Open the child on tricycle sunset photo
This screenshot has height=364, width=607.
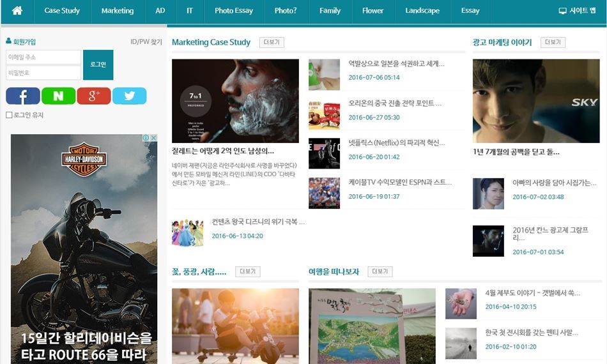pos(235,326)
